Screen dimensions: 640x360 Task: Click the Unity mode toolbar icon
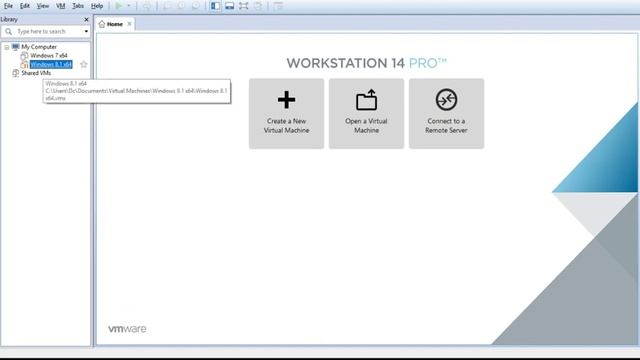point(258,6)
